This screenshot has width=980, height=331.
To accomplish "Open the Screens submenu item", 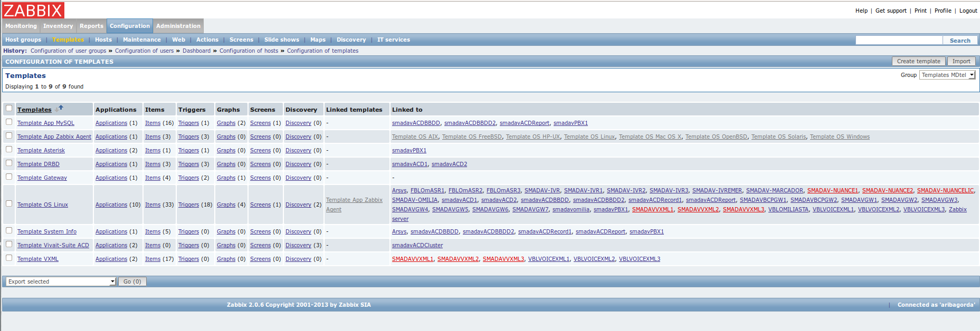I will [x=241, y=40].
